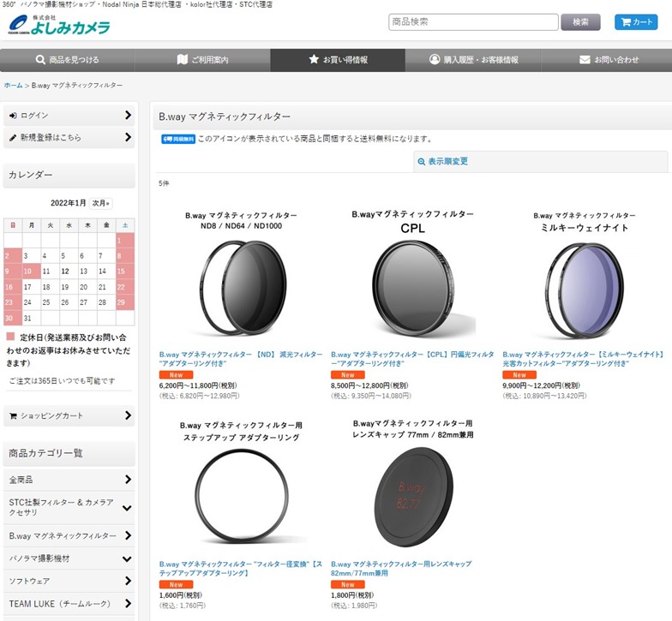The height and width of the screenshot is (621, 672).
Task: Click the map icon beside ご利用案内
Action: 183,59
